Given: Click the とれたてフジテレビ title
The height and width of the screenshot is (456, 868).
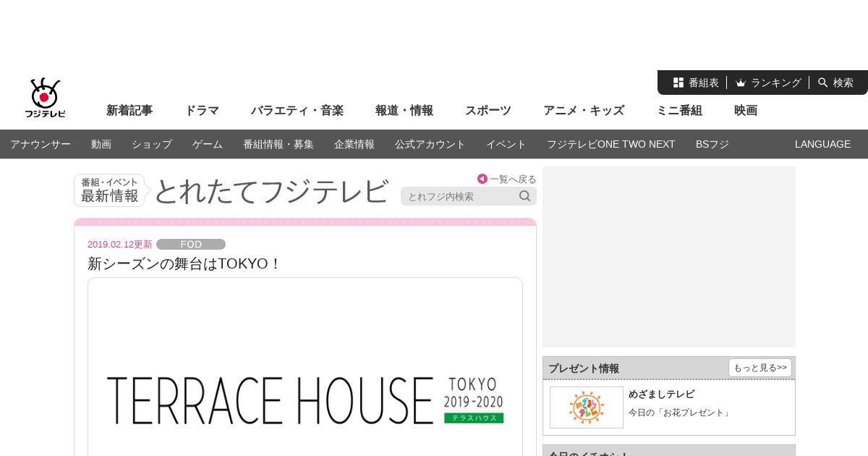Looking at the screenshot, I should pyautogui.click(x=271, y=191).
